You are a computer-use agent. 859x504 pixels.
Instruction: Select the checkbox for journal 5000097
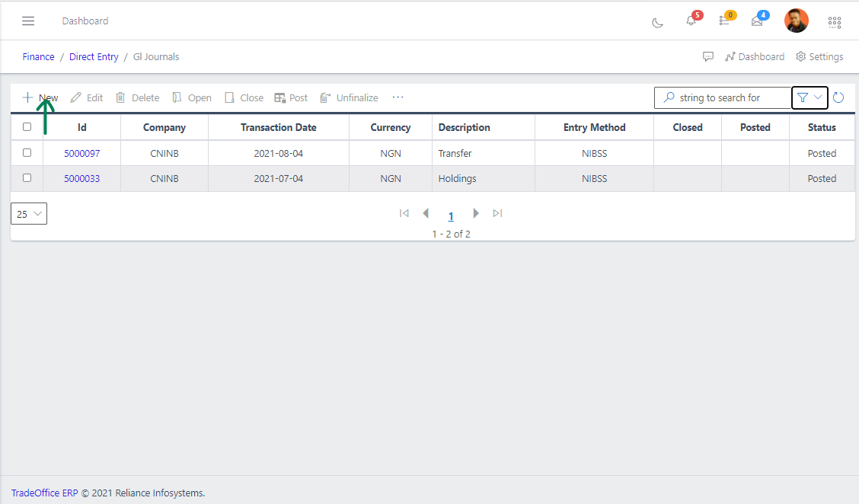point(27,153)
